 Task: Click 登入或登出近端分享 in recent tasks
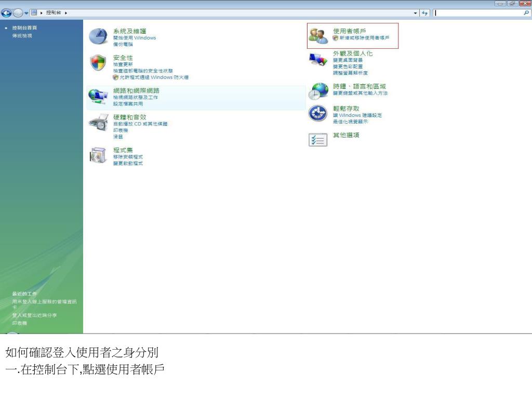pos(34,315)
